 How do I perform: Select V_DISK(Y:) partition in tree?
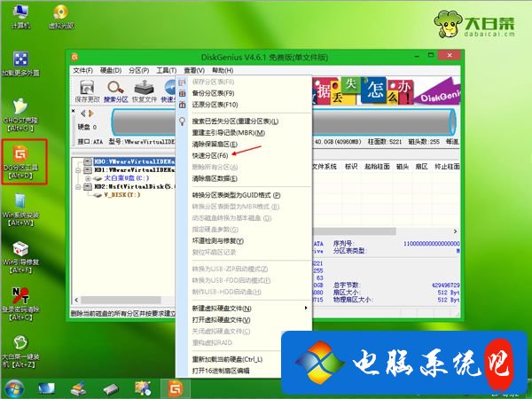pyautogui.click(x=121, y=195)
